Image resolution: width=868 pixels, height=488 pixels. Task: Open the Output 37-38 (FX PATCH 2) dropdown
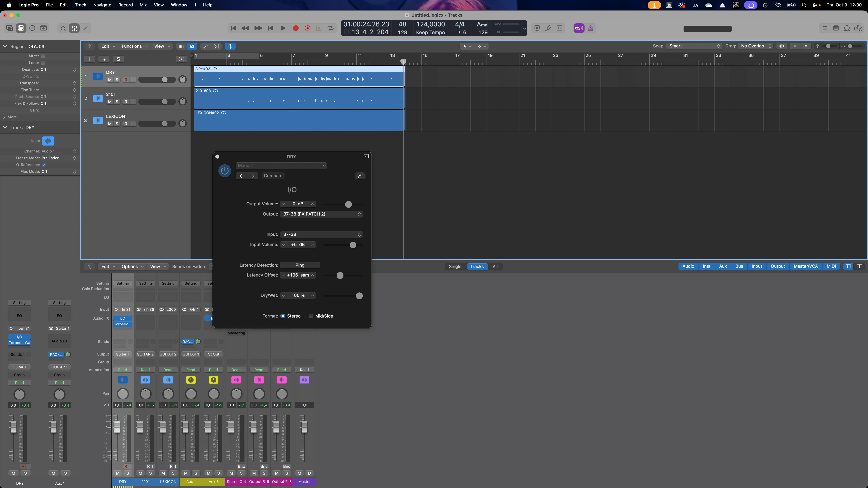click(x=321, y=214)
